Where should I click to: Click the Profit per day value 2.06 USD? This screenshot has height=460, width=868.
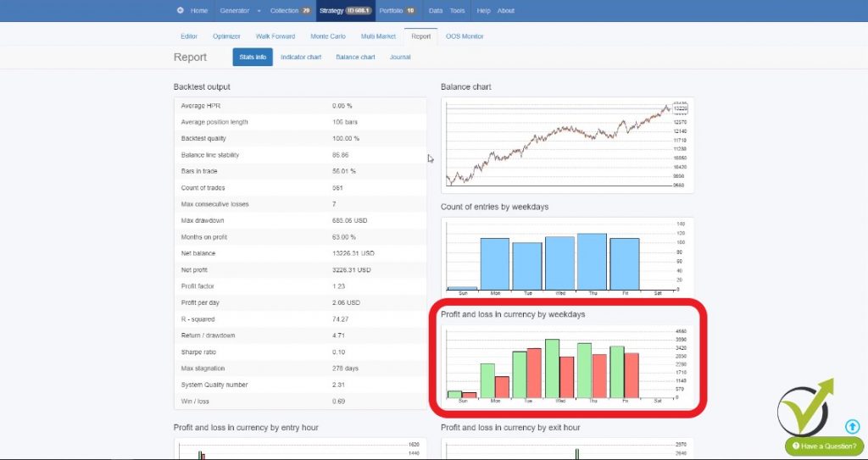pyautogui.click(x=346, y=302)
